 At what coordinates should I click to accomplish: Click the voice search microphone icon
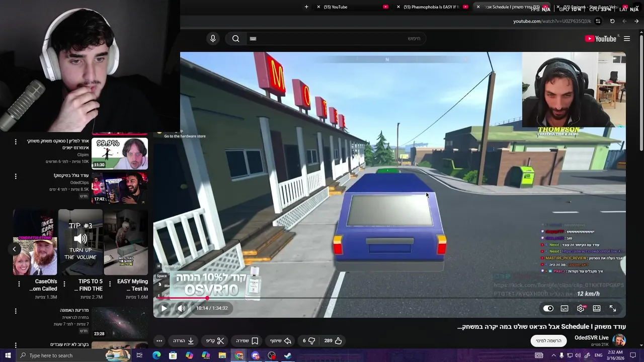point(213,39)
